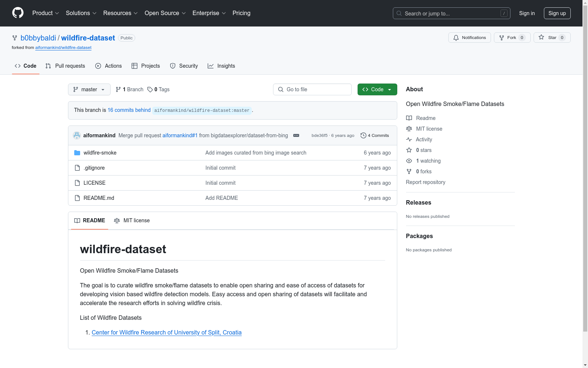The width and height of the screenshot is (588, 368).
Task: Open the master branch dropdown
Action: (89, 89)
